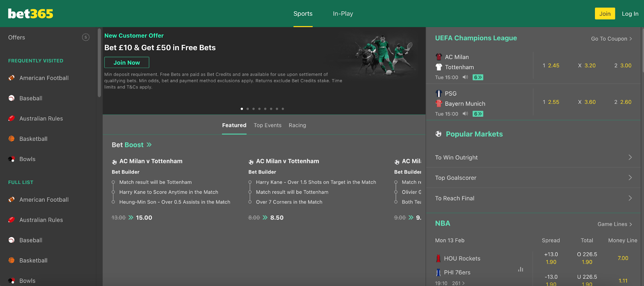Image resolution: width=644 pixels, height=286 pixels.
Task: Click audio speaker icon for PSG match
Action: point(465,114)
